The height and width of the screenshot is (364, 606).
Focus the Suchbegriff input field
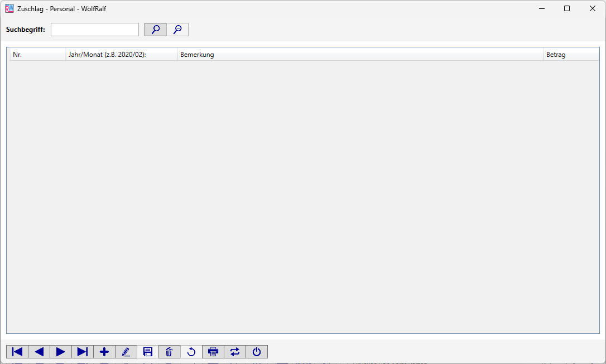95,30
